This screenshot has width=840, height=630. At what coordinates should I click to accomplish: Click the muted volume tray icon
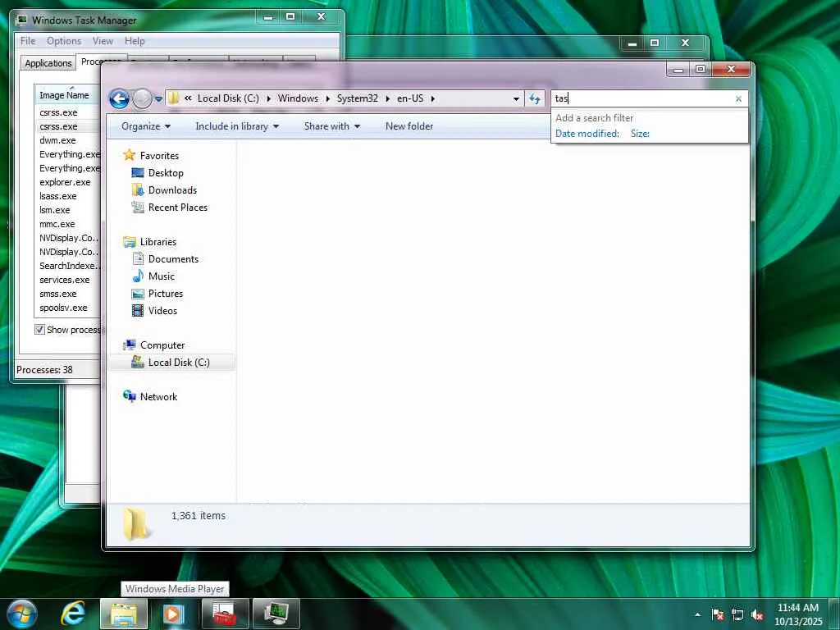click(757, 615)
